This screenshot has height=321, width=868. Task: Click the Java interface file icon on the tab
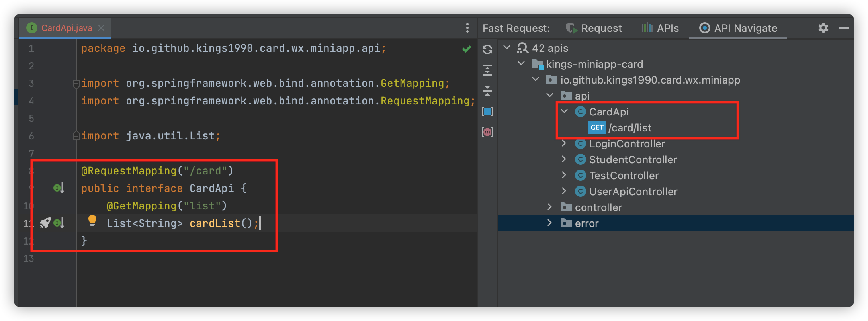pos(31,28)
